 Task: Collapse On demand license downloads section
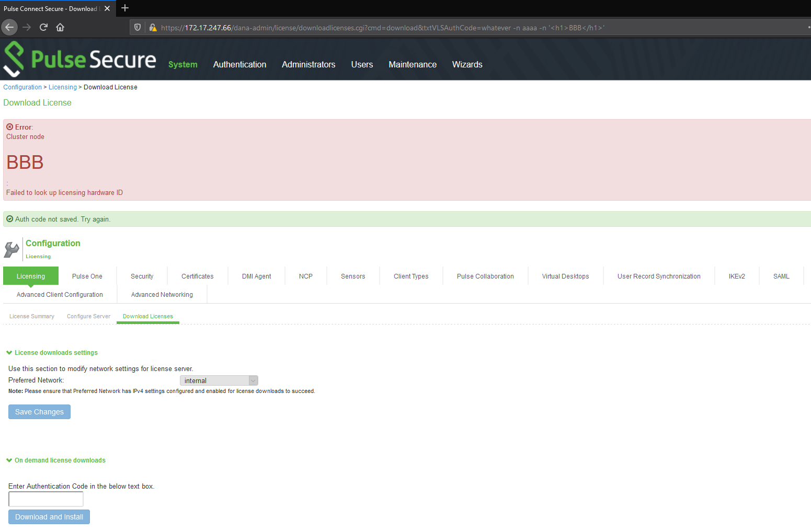9,460
